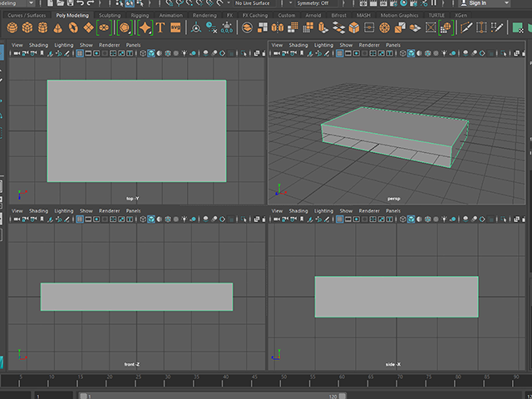Click the Sign In button
Image resolution: width=532 pixels, height=399 pixels.
pyautogui.click(x=478, y=3)
